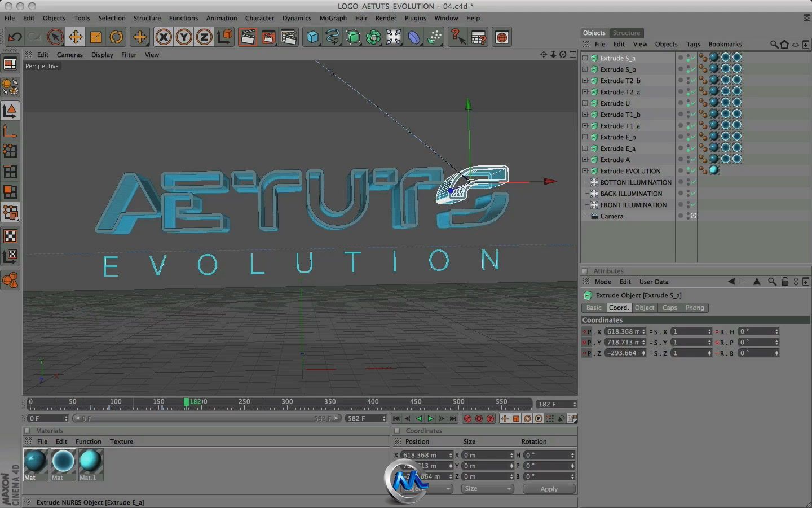Activate the Rotate tool
The image size is (812, 508).
[x=116, y=37]
